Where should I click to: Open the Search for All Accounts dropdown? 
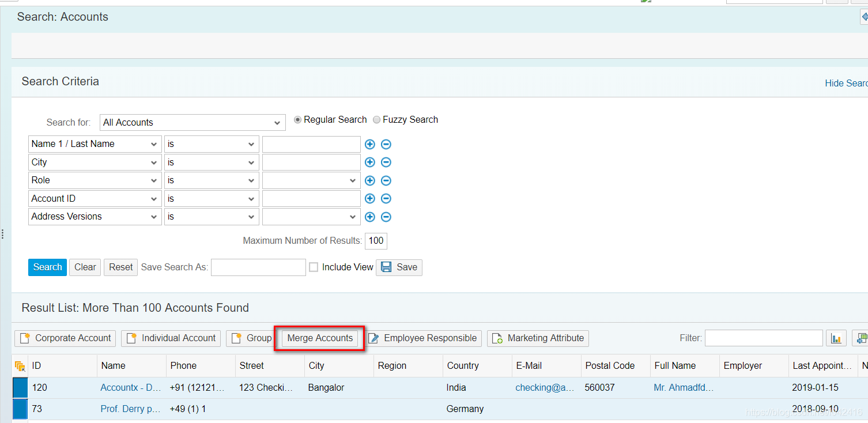tap(193, 123)
